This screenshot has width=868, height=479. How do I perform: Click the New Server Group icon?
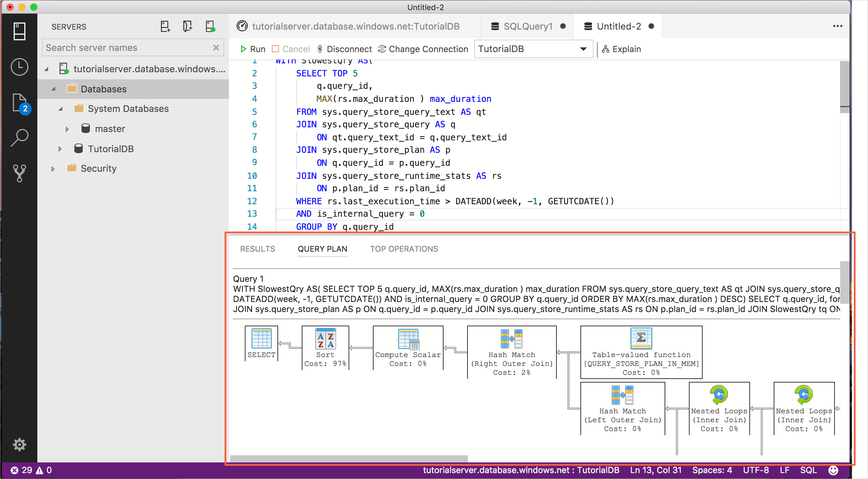(187, 27)
